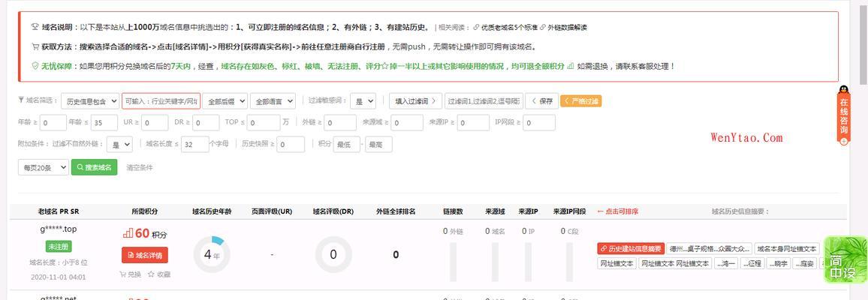
Task: Open the 过滤敏感词 是 dropdown
Action: (x=363, y=101)
